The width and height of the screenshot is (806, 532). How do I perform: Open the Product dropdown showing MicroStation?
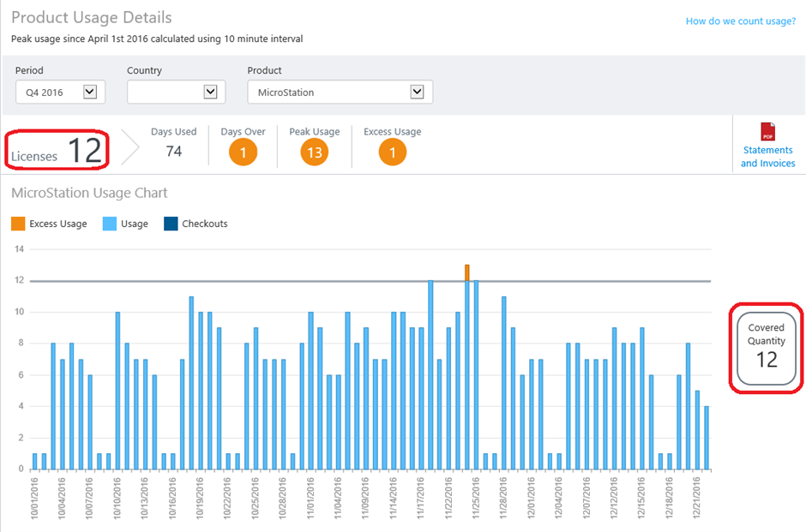tap(340, 92)
